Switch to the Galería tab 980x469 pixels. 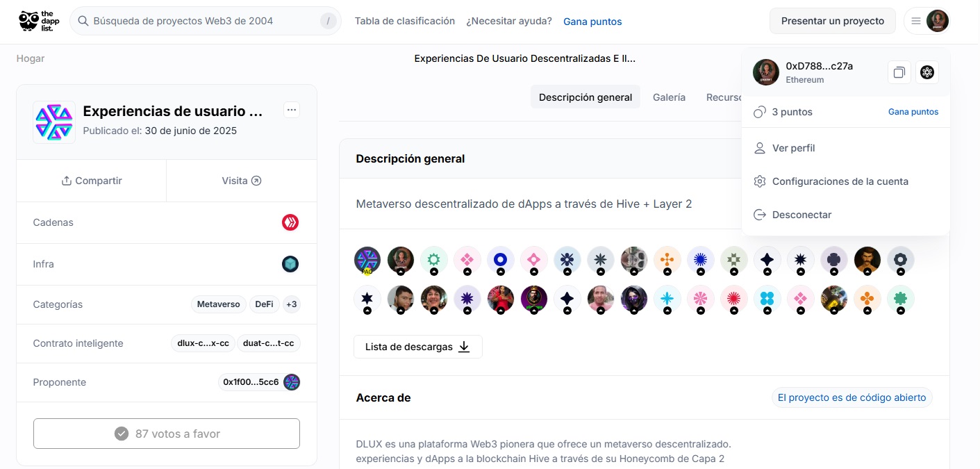[669, 97]
